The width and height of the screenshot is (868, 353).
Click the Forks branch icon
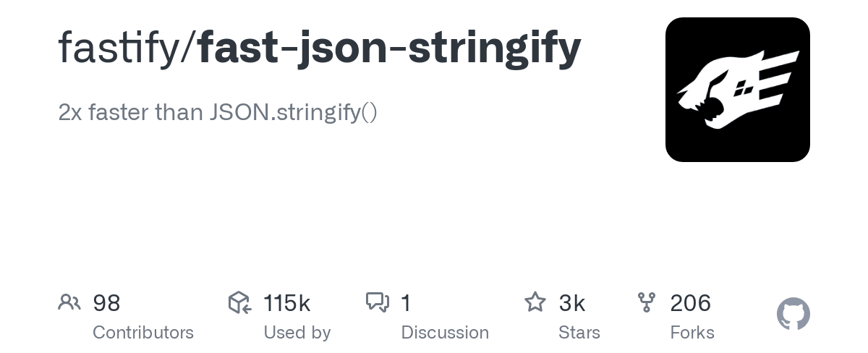646,302
